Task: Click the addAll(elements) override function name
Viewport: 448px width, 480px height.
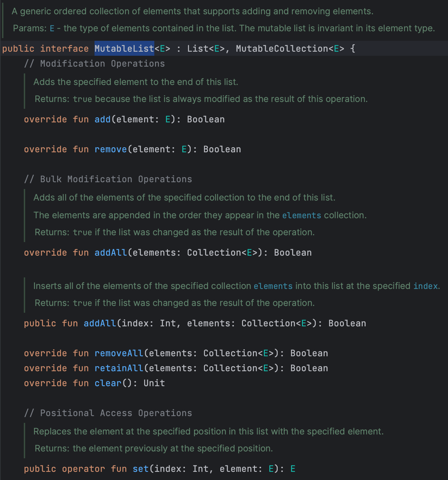Action: pyautogui.click(x=111, y=253)
